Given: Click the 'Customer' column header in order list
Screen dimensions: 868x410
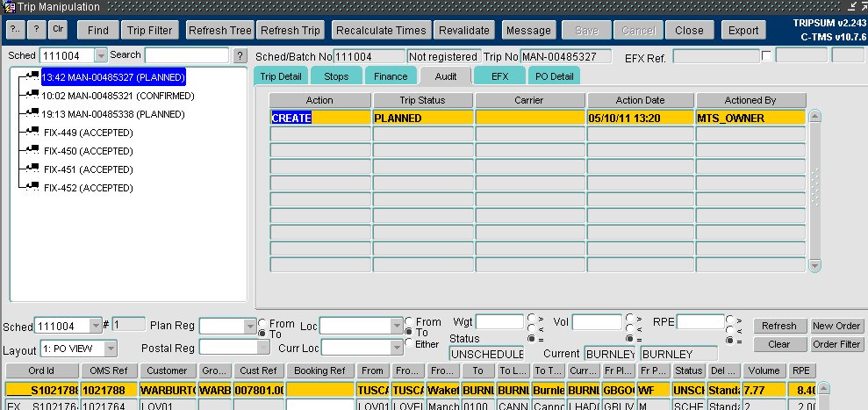Looking at the screenshot, I should (167, 370).
